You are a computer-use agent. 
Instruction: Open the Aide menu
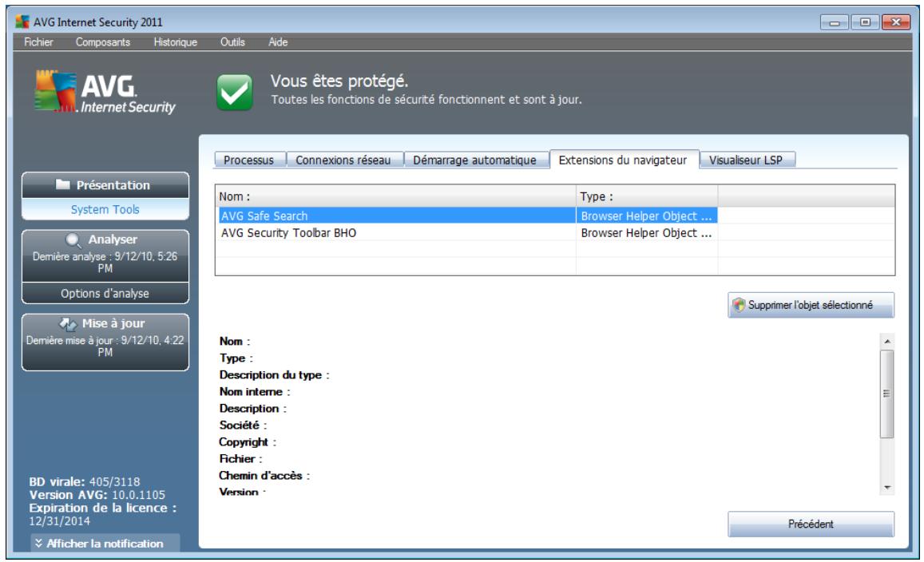point(278,42)
